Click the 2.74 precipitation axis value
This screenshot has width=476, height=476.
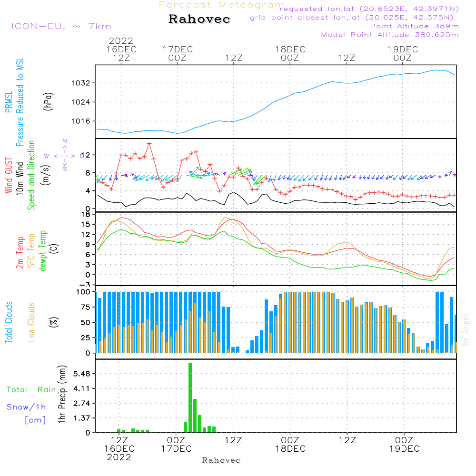click(x=82, y=404)
